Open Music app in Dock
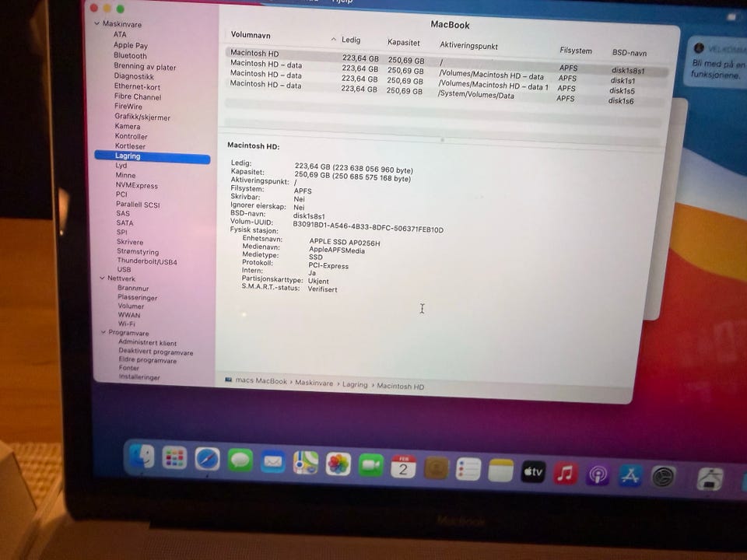This screenshot has height=560, width=747. [566, 474]
